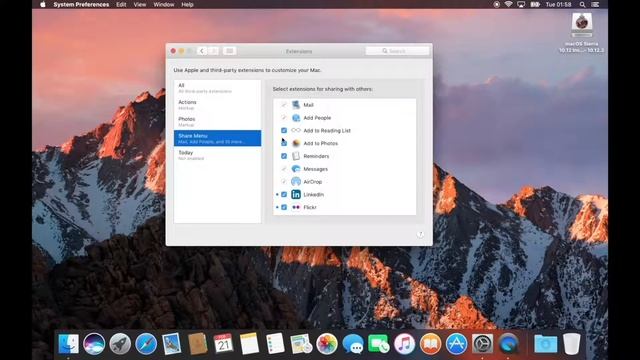640x360 pixels.
Task: Open the Trash in the Dock
Action: (x=572, y=343)
